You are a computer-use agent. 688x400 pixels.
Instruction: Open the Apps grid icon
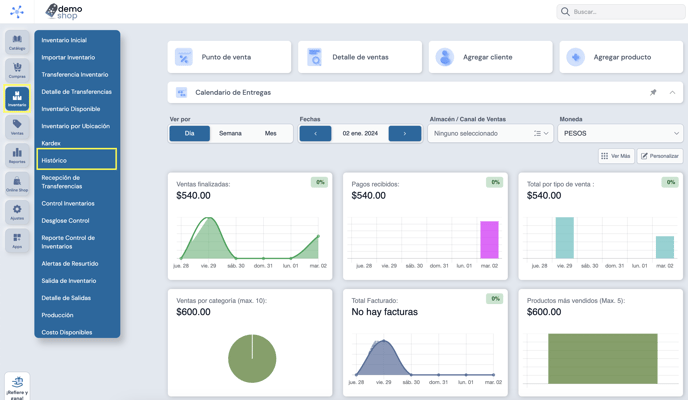(x=17, y=240)
